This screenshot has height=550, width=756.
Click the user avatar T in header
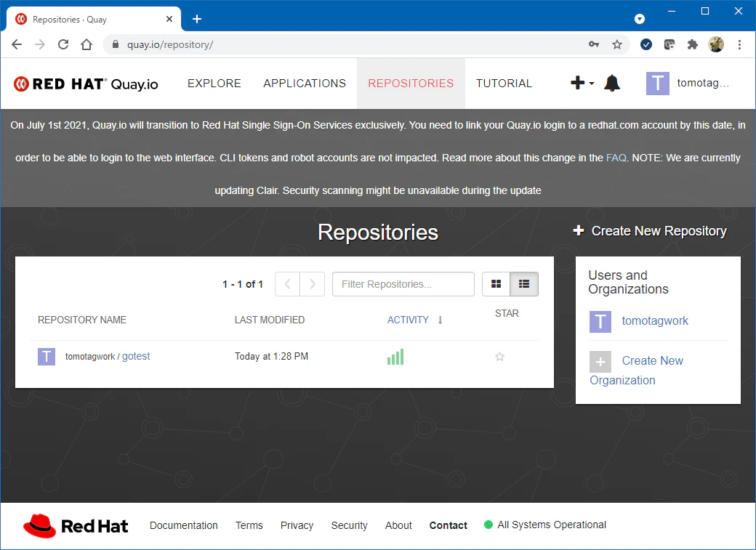658,84
